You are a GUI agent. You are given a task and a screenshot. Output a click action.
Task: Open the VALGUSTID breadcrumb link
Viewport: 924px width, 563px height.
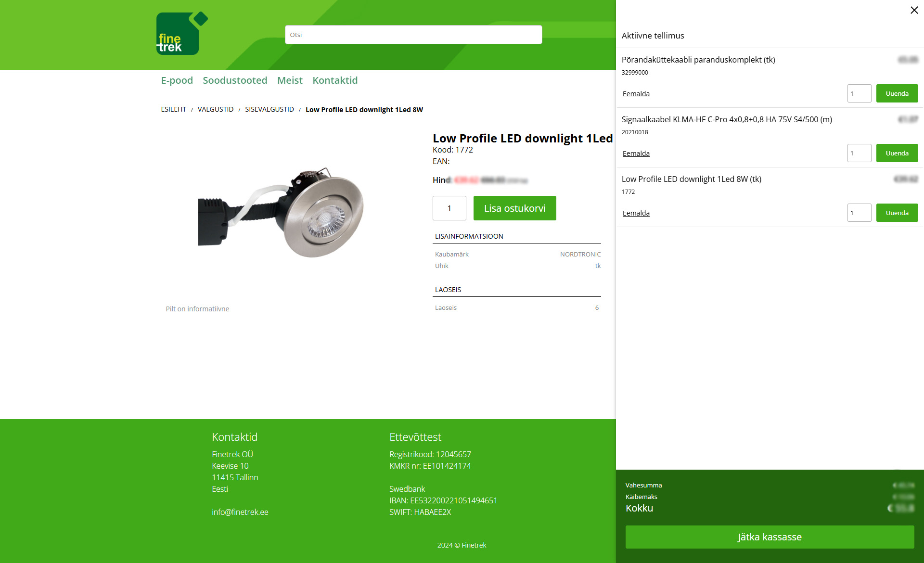click(216, 109)
